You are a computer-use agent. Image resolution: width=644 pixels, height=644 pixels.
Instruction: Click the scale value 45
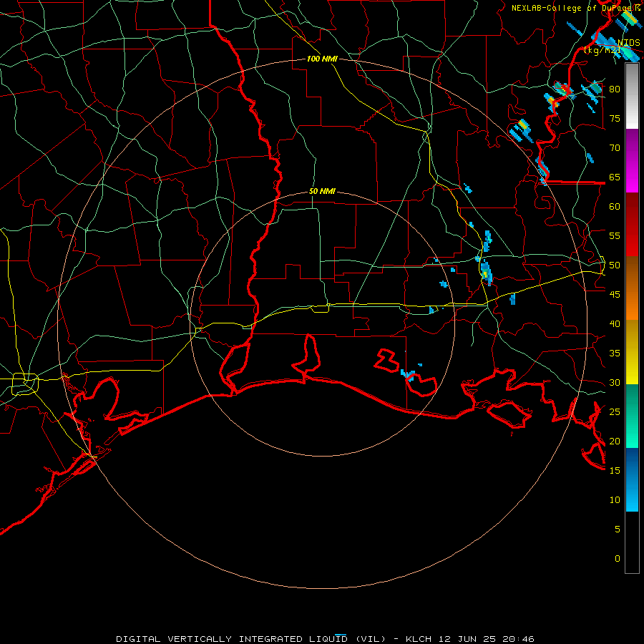pos(615,295)
